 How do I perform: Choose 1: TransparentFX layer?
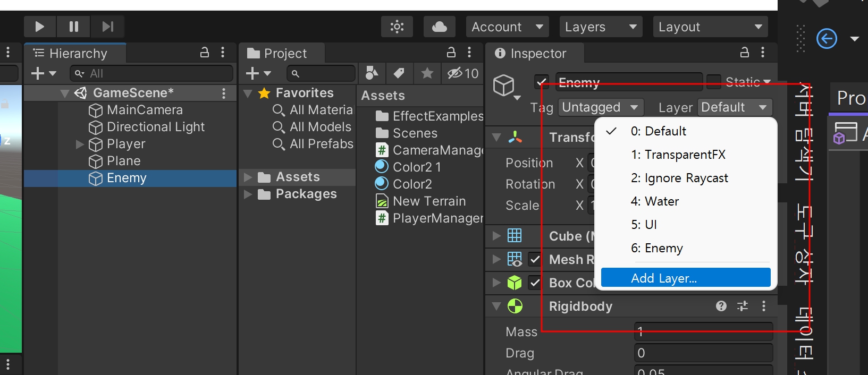click(686, 155)
